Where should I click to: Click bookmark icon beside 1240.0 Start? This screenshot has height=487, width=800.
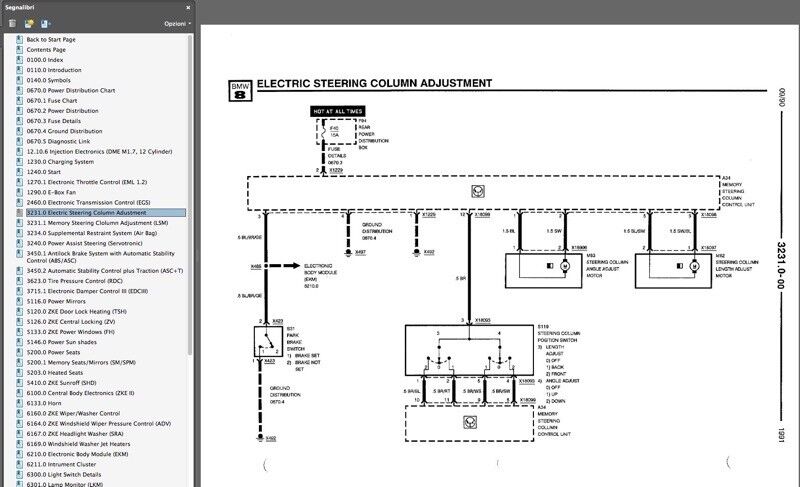(18, 171)
